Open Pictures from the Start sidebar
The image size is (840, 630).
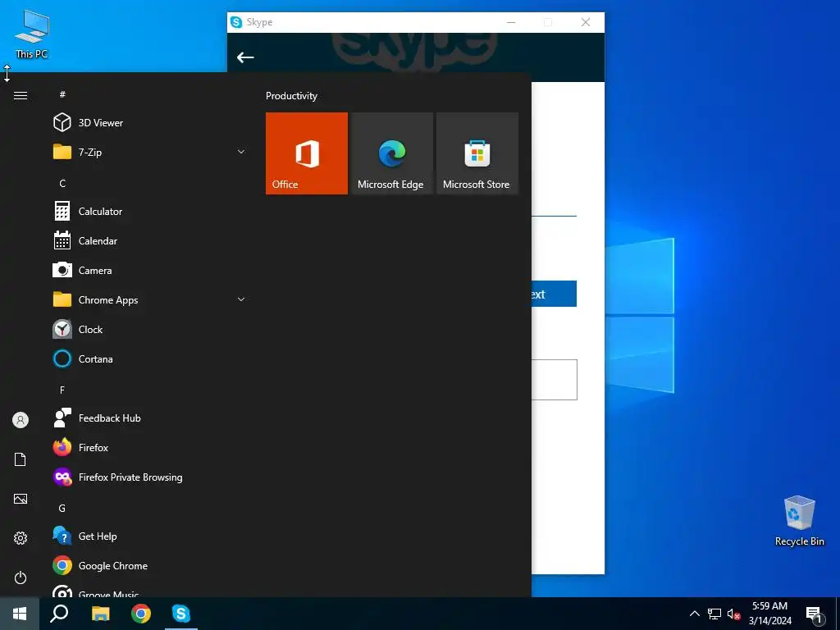pyautogui.click(x=21, y=499)
